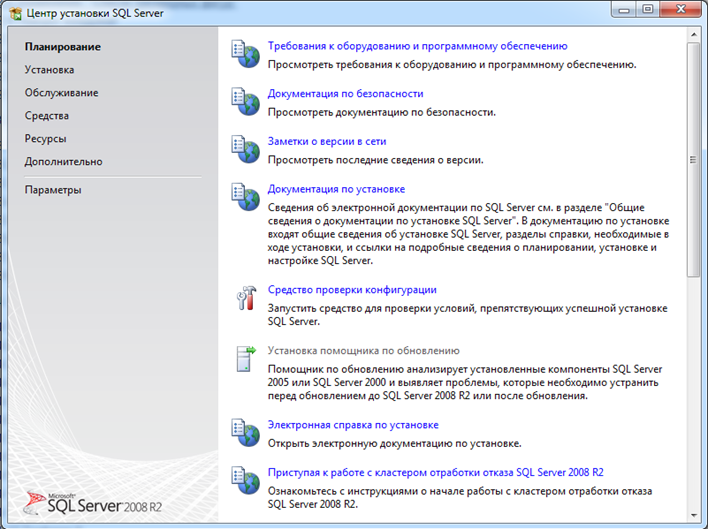Open Приступая к работе с кластером отработки отказа link

click(436, 473)
